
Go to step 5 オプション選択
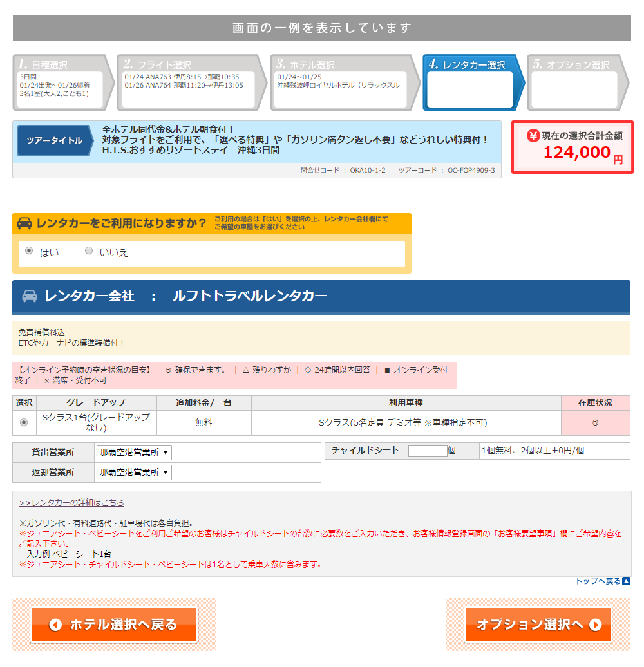(x=573, y=82)
